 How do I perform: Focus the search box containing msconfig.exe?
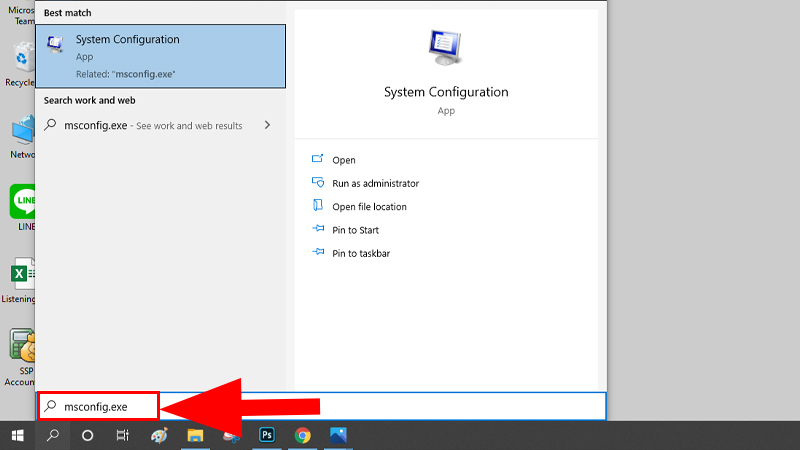coord(321,407)
